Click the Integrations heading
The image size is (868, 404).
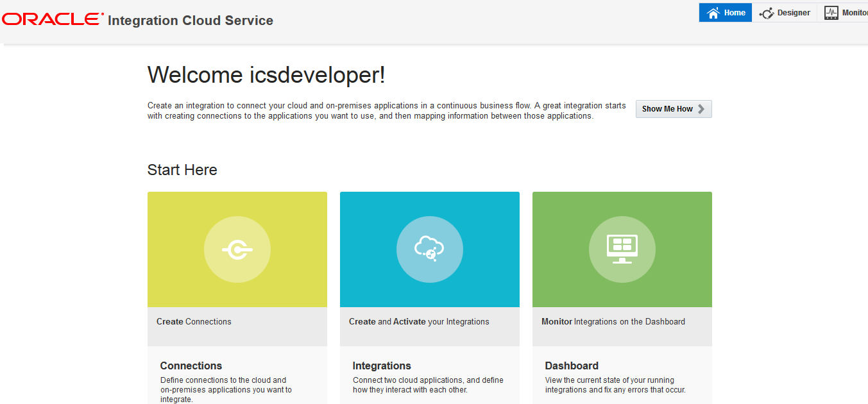click(x=382, y=366)
